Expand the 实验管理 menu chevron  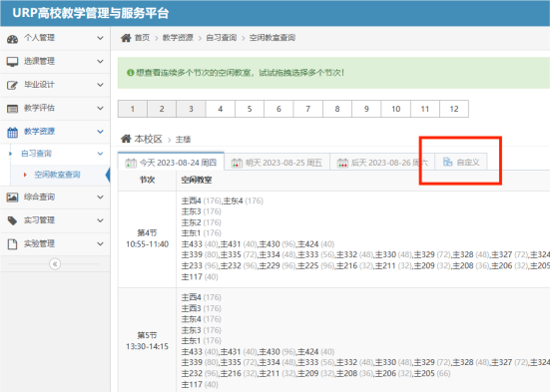pyautogui.click(x=100, y=243)
